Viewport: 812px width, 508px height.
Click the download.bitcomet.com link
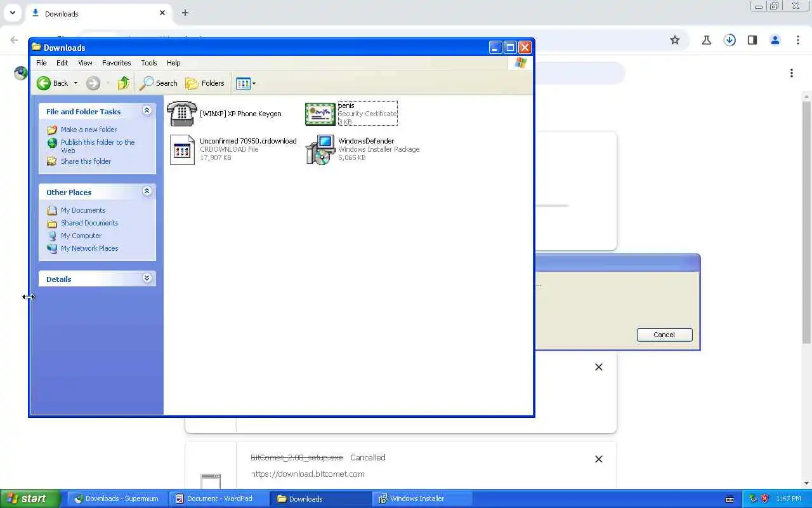308,474
